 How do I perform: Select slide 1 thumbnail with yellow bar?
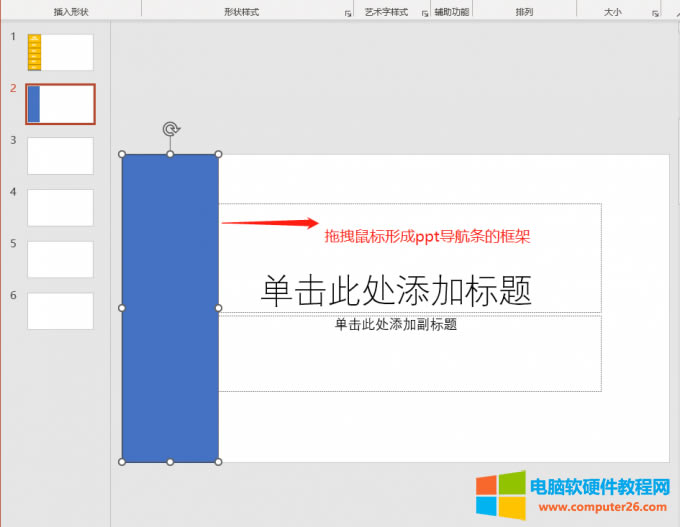pos(60,52)
